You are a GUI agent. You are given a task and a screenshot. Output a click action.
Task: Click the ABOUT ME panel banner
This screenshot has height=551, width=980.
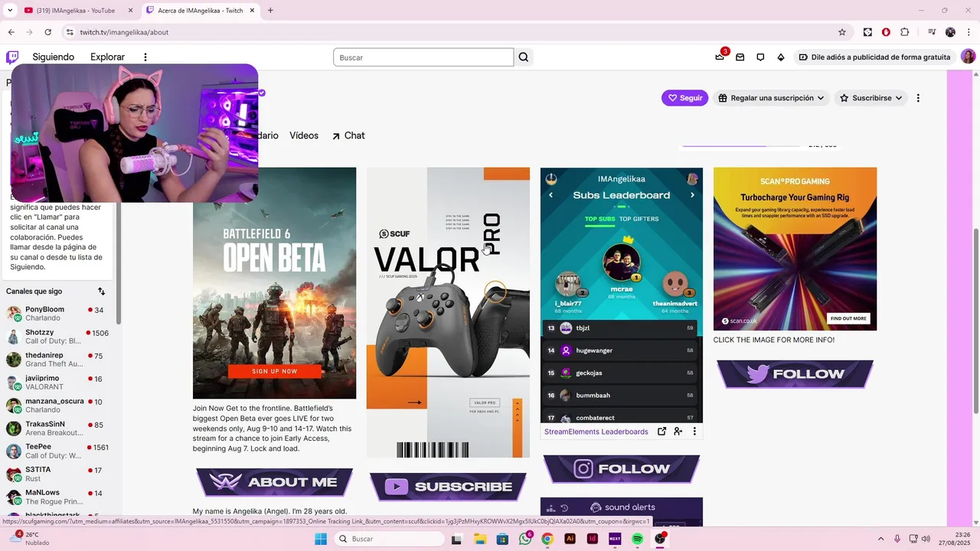pyautogui.click(x=274, y=482)
